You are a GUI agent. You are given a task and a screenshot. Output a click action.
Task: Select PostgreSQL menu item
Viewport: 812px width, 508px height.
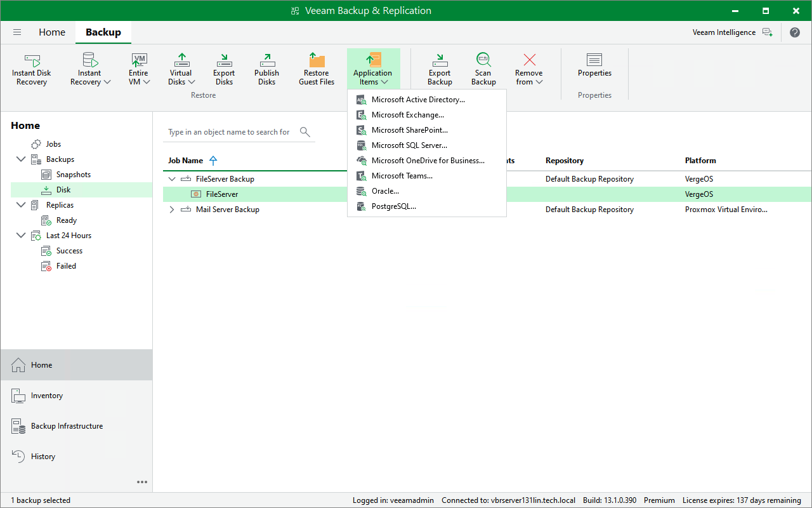tap(427, 206)
